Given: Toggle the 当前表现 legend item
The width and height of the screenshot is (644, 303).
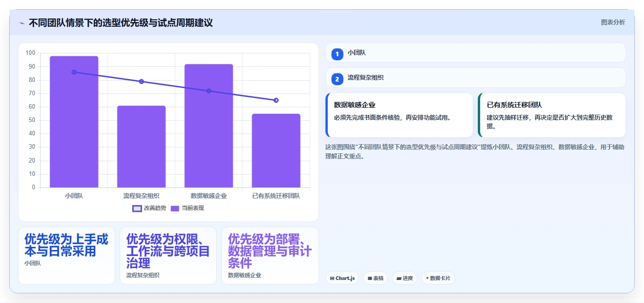Looking at the screenshot, I should coord(187,208).
